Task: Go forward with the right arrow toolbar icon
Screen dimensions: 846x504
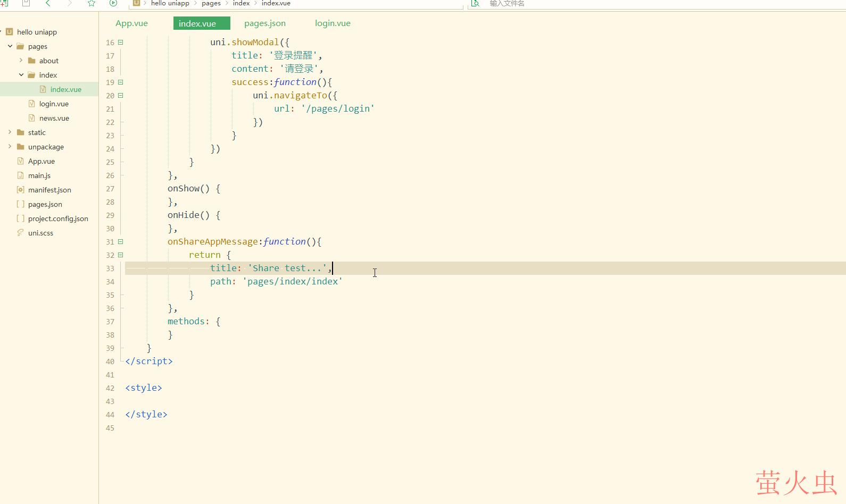Action: coord(69,3)
